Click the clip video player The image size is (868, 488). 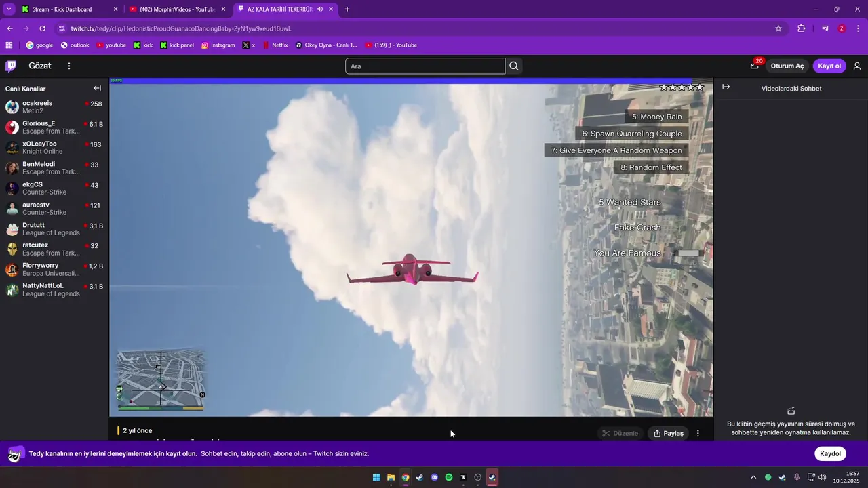click(411, 247)
